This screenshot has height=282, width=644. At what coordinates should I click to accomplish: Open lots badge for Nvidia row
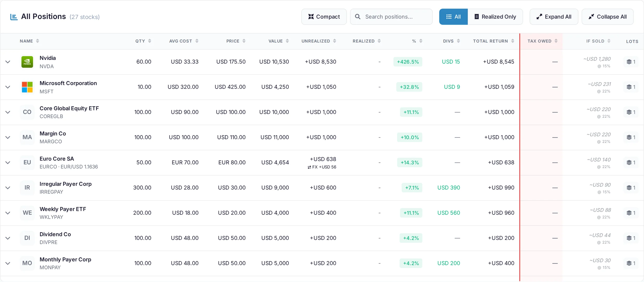(x=631, y=62)
